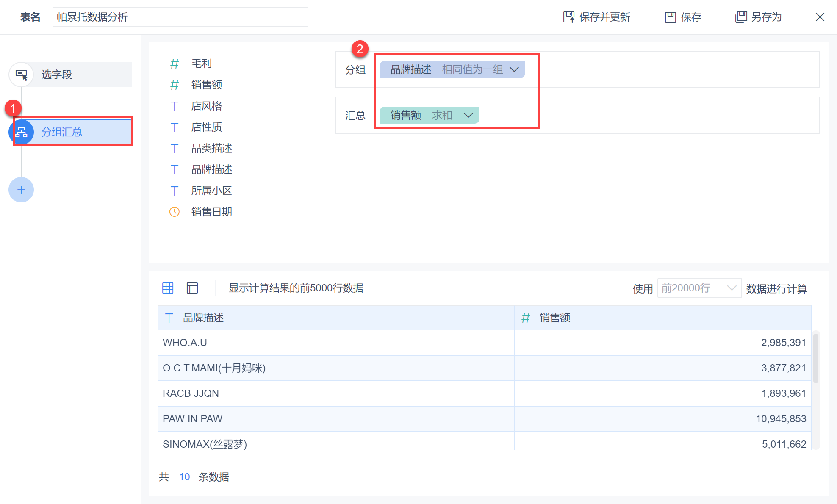Switch to grid table view icon
This screenshot has height=504, width=837.
pyautogui.click(x=168, y=288)
